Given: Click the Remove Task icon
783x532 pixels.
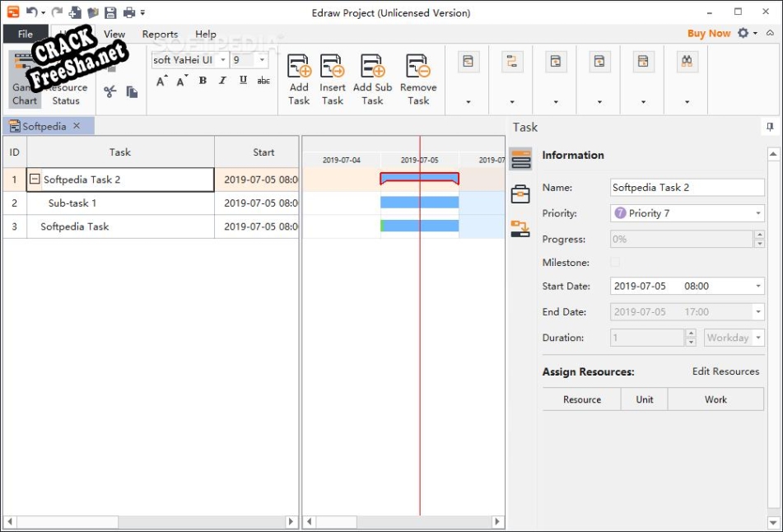Looking at the screenshot, I should point(418,68).
